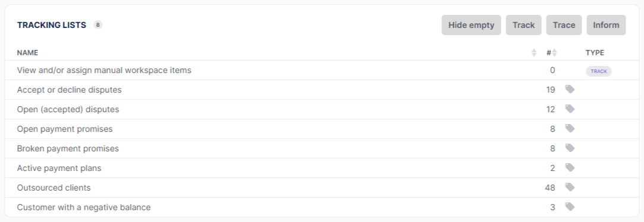Image resolution: width=644 pixels, height=222 pixels.
Task: Click tag icon for Broken payment promises
Action: (x=570, y=148)
